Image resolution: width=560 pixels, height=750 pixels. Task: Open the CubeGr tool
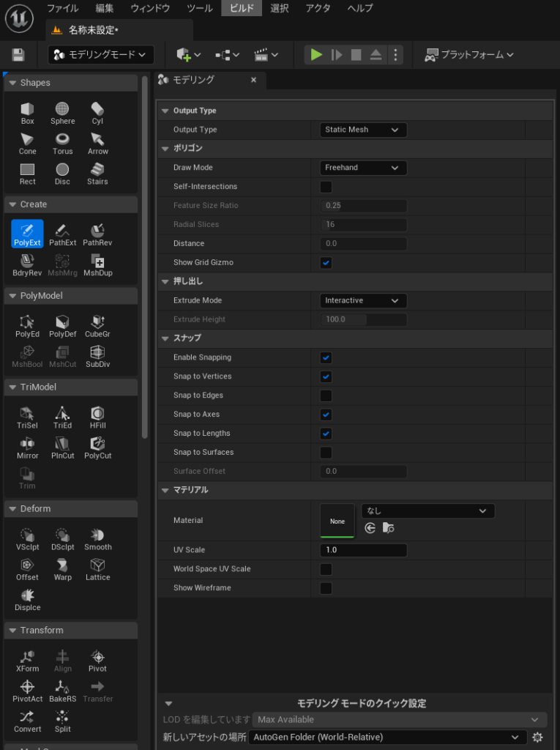point(97,326)
